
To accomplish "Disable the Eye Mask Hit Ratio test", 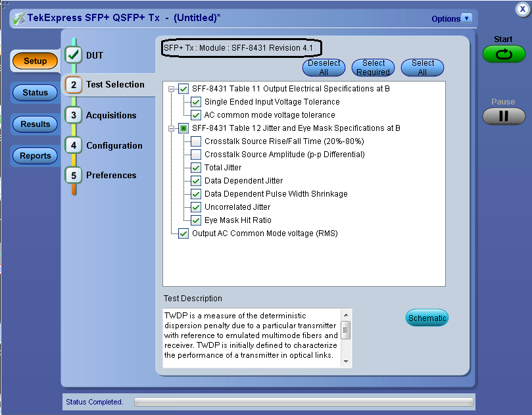I will (195, 220).
